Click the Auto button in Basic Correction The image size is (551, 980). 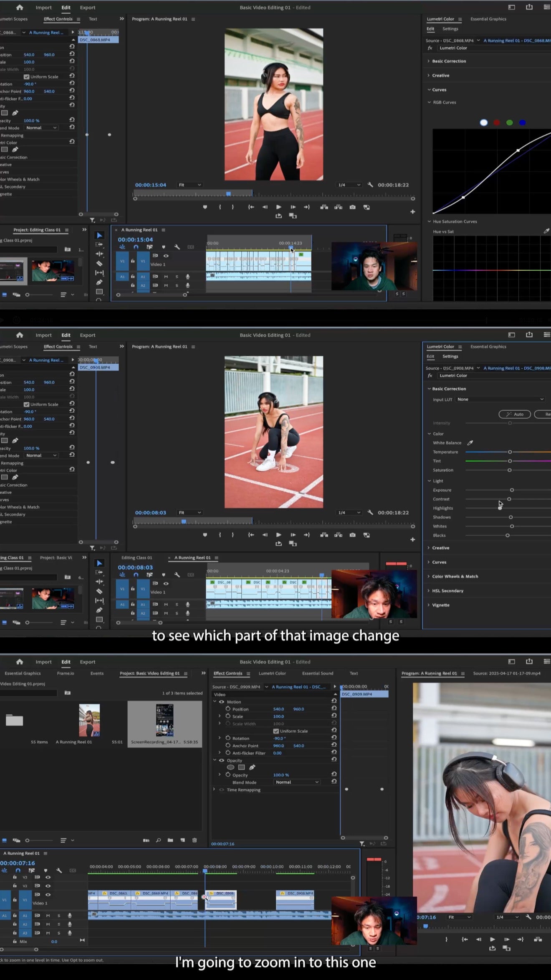point(515,414)
